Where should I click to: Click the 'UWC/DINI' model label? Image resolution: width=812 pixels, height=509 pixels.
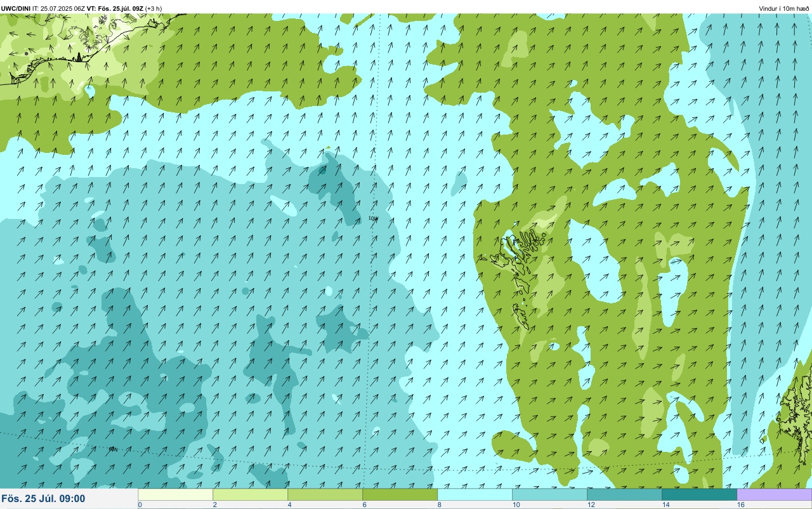tap(16, 8)
